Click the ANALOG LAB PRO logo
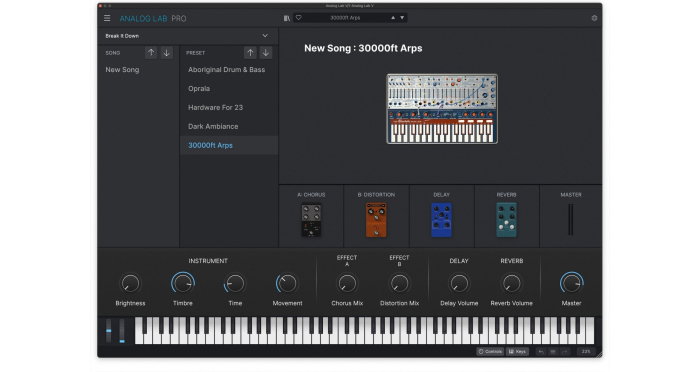700x372 pixels. [153, 18]
